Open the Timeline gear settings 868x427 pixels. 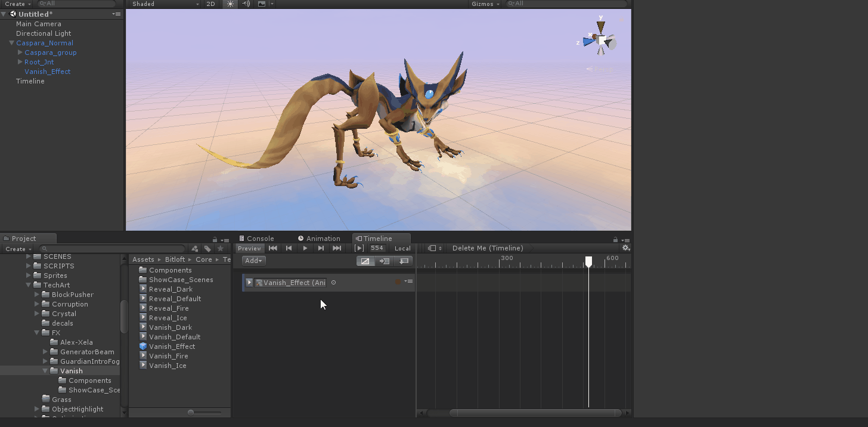click(x=625, y=248)
